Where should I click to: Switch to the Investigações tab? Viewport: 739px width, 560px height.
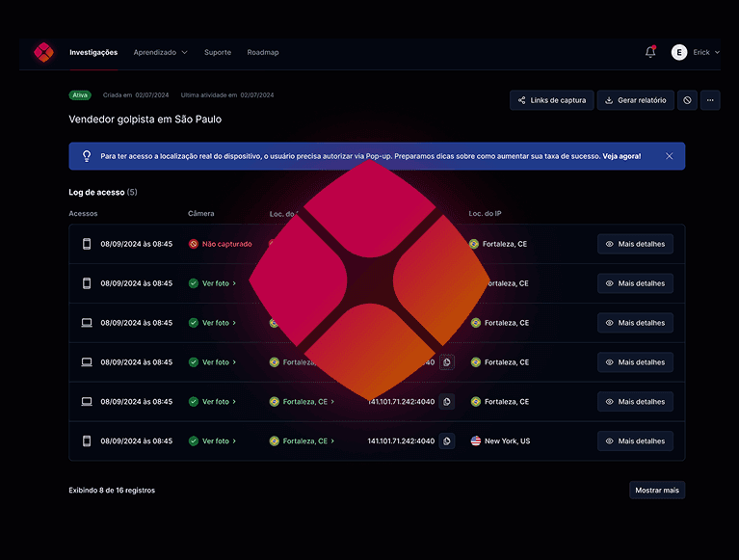point(93,52)
